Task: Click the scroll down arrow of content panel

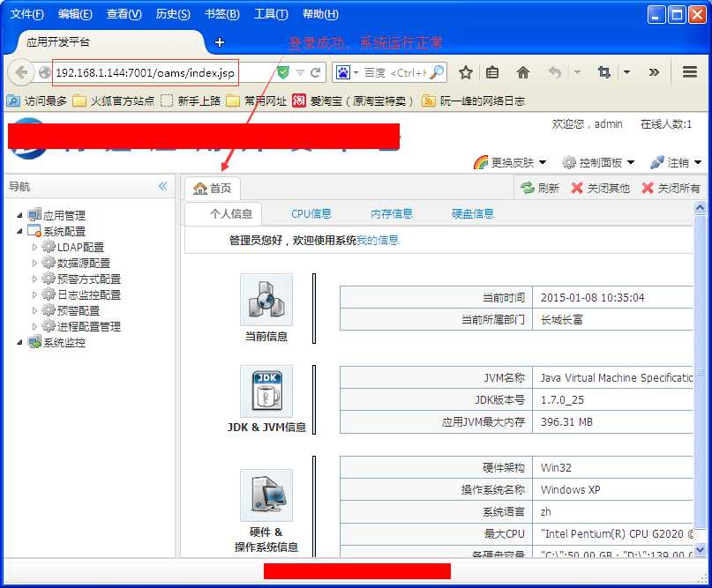Action: pyautogui.click(x=700, y=549)
